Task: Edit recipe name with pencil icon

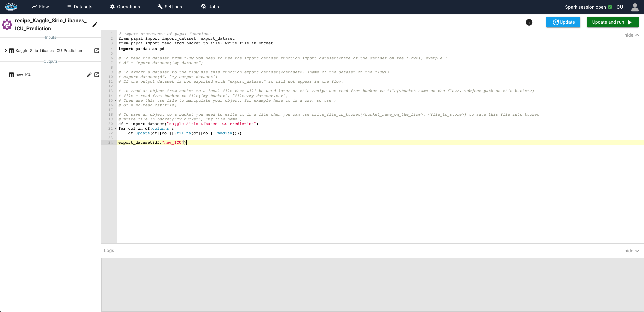Action: pos(95,25)
